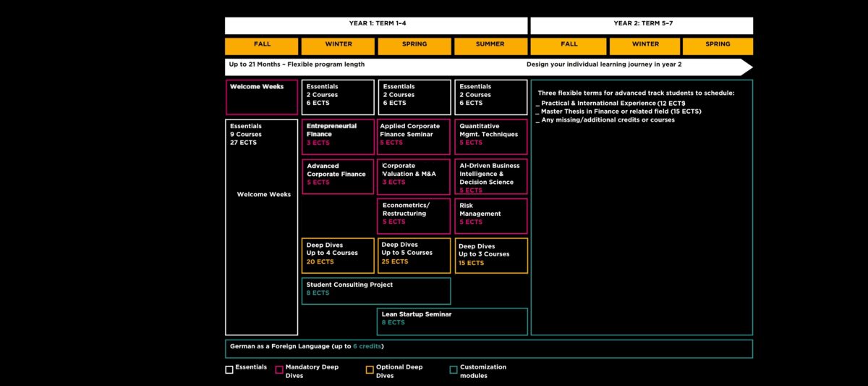Select the AI-Driven Business Intelligence box
The image size is (868, 386).
point(491,177)
